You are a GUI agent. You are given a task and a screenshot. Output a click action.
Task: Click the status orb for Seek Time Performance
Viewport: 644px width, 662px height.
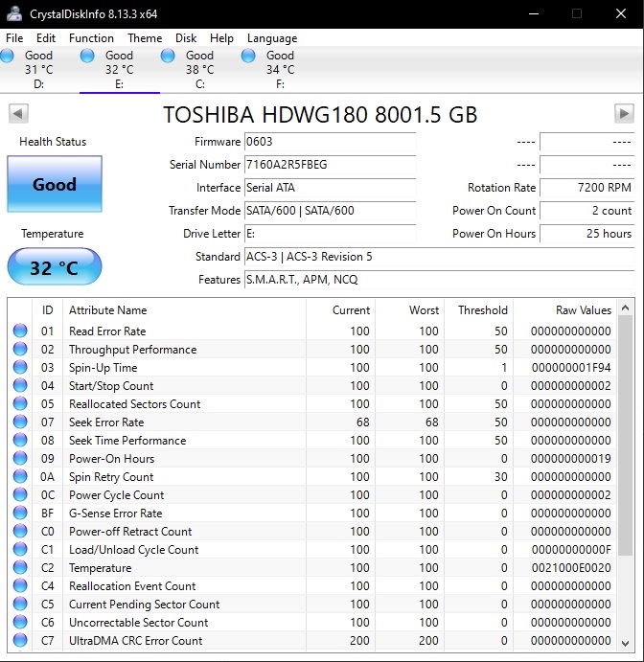[x=20, y=440]
